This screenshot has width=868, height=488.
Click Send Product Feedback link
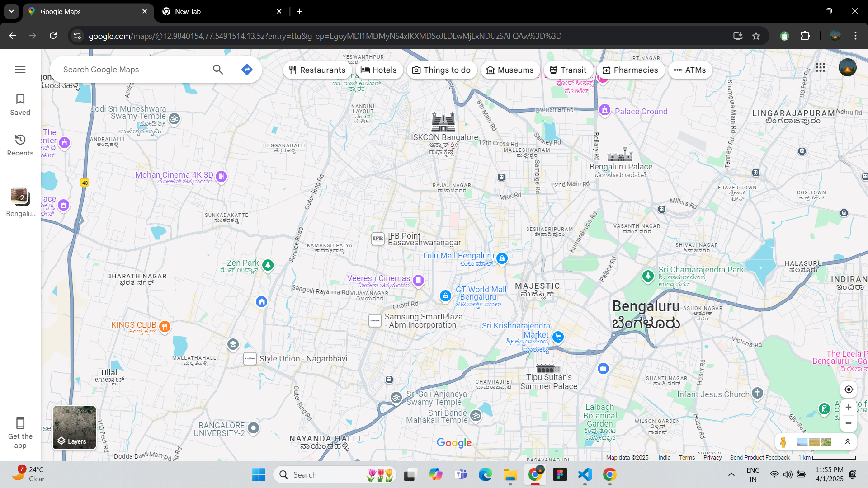click(x=759, y=457)
